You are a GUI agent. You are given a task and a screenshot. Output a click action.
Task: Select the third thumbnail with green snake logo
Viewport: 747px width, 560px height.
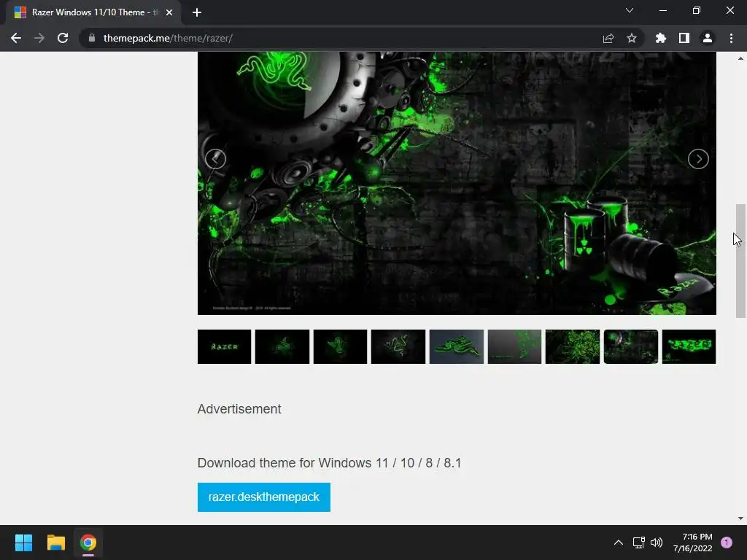pos(340,346)
